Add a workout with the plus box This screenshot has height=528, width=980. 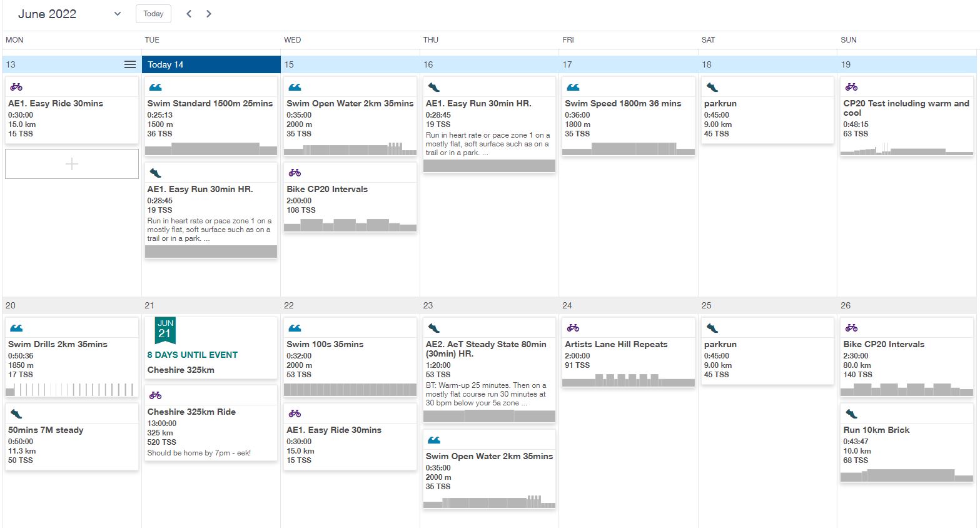click(x=72, y=164)
